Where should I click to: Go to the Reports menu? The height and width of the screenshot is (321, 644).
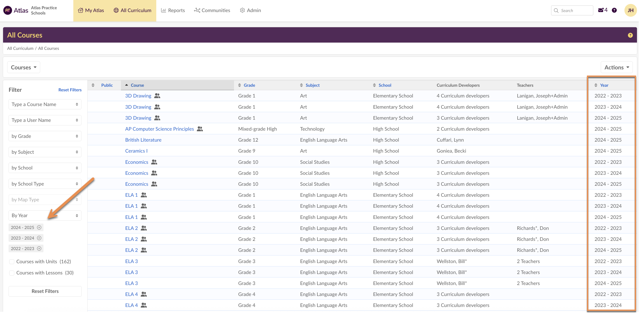[x=173, y=11]
